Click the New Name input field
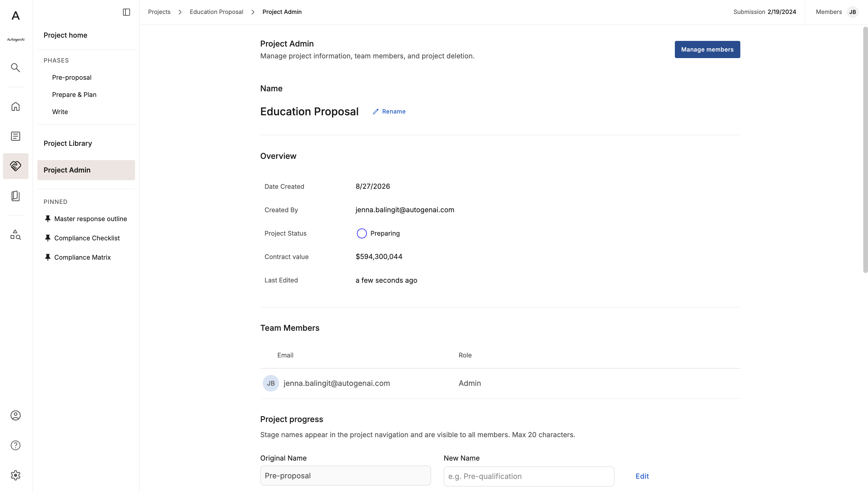Image resolution: width=868 pixels, height=492 pixels. pyautogui.click(x=529, y=477)
